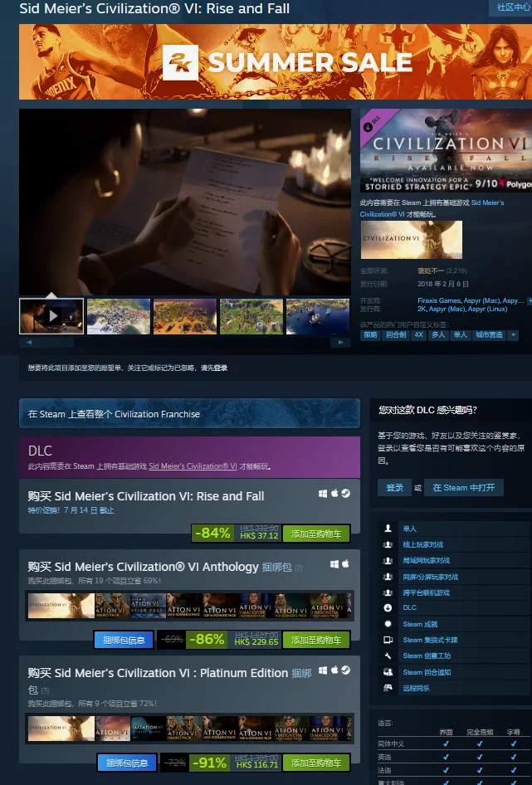This screenshot has width=532, height=785.
Task: Select the second screenshot thumbnail, a snowy map
Action: pyautogui.click(x=119, y=316)
